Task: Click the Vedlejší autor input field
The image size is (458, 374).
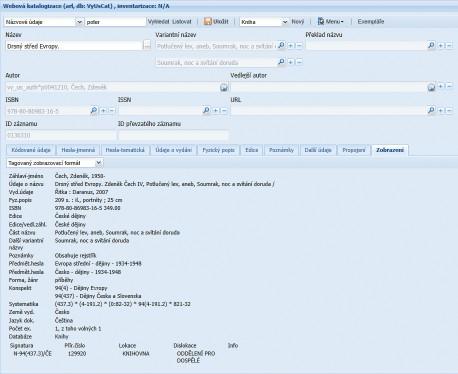Action: pyautogui.click(x=328, y=87)
